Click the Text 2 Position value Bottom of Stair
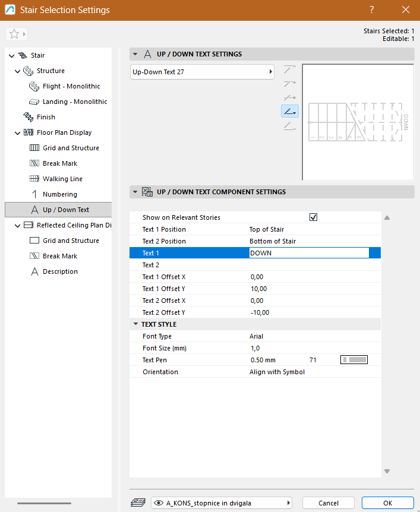 coord(273,241)
